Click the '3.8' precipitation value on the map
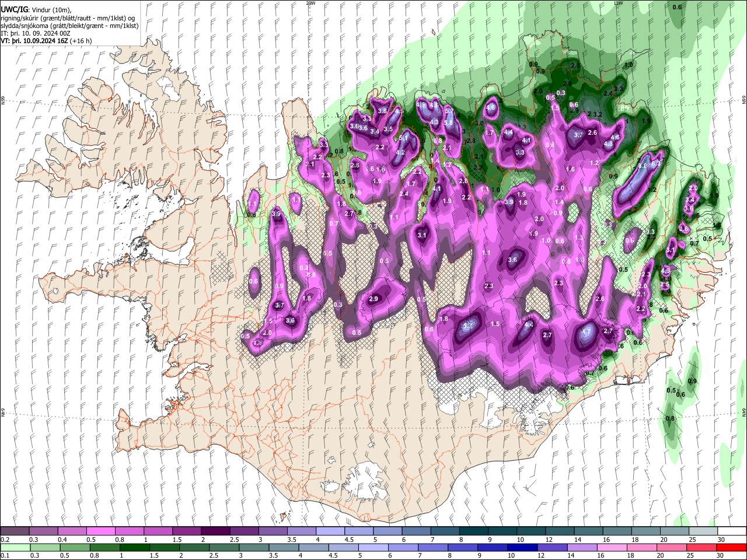Screen dimensions: 747x560 [x=382, y=111]
